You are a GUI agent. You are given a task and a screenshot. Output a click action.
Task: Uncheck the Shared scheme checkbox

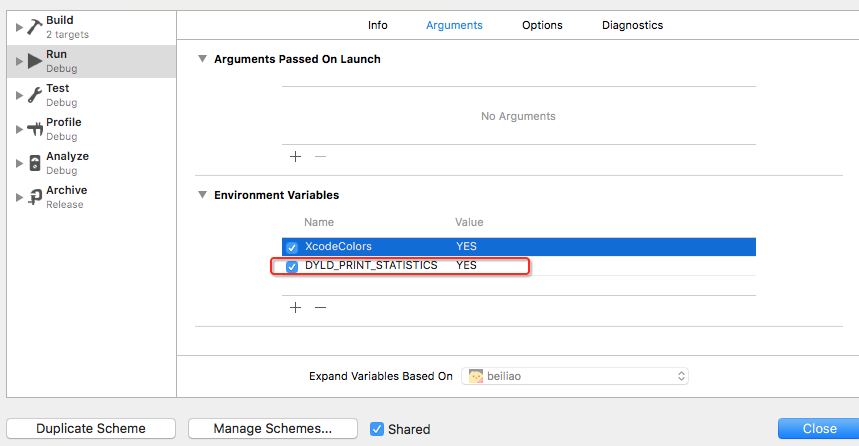[x=377, y=429]
